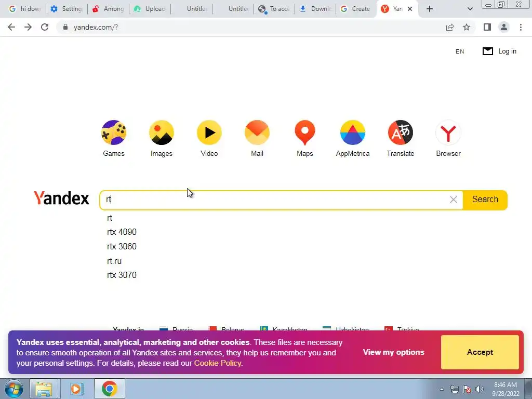Toggle the browser side panel icon
Image resolution: width=532 pixels, height=399 pixels.
(x=487, y=27)
